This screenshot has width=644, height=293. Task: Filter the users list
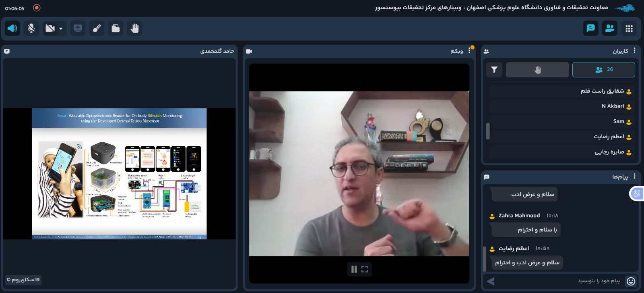tap(494, 70)
